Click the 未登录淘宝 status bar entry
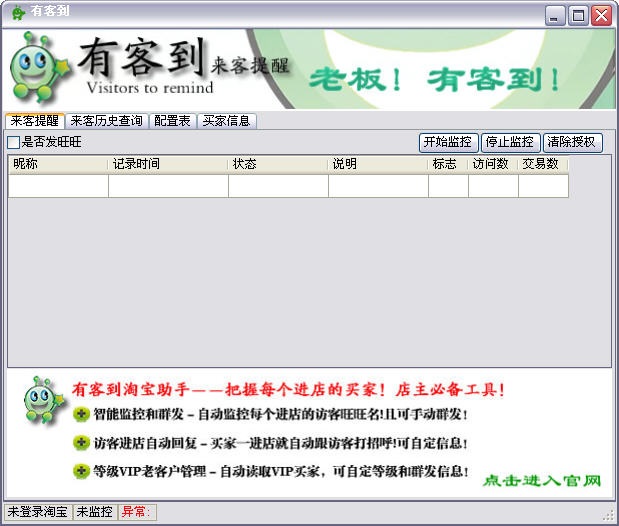Screen dimensions: 619x526 tap(38, 512)
